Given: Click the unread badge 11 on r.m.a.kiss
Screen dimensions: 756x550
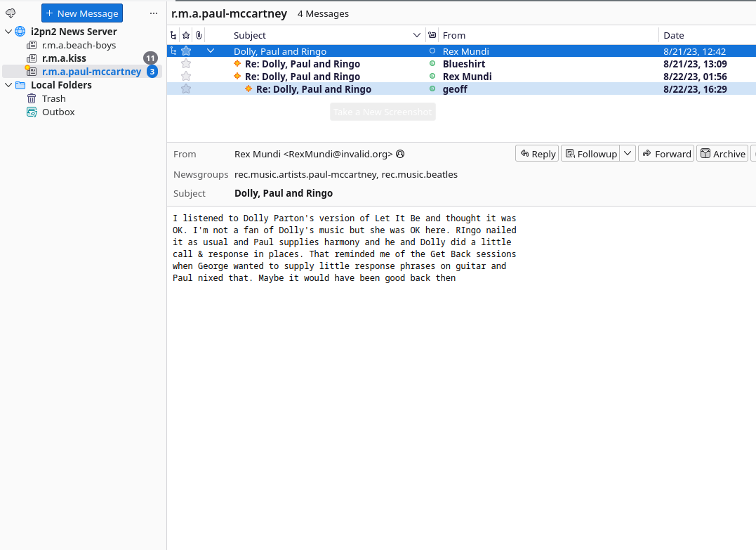Looking at the screenshot, I should point(150,58).
